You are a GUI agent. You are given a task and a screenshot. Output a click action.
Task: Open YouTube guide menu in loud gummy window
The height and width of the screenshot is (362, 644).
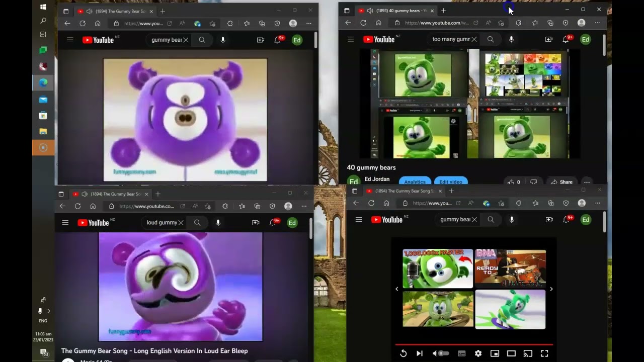coord(65,223)
